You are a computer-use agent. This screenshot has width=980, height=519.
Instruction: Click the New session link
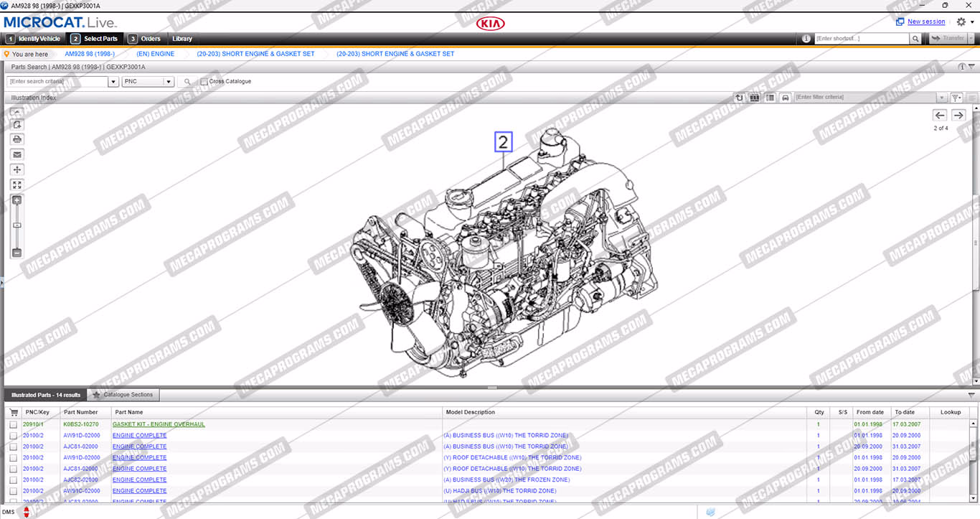point(926,22)
